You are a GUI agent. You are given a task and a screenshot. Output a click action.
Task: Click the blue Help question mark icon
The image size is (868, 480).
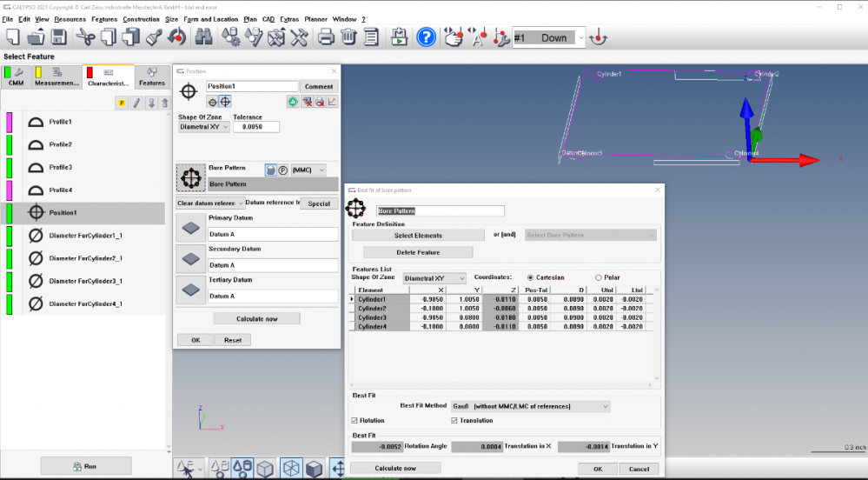pos(426,37)
